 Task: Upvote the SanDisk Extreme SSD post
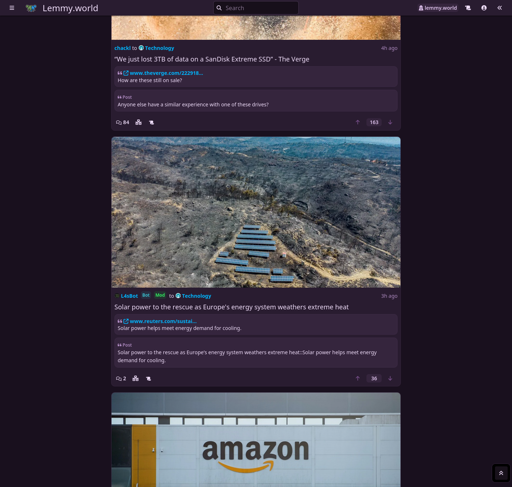(x=358, y=122)
